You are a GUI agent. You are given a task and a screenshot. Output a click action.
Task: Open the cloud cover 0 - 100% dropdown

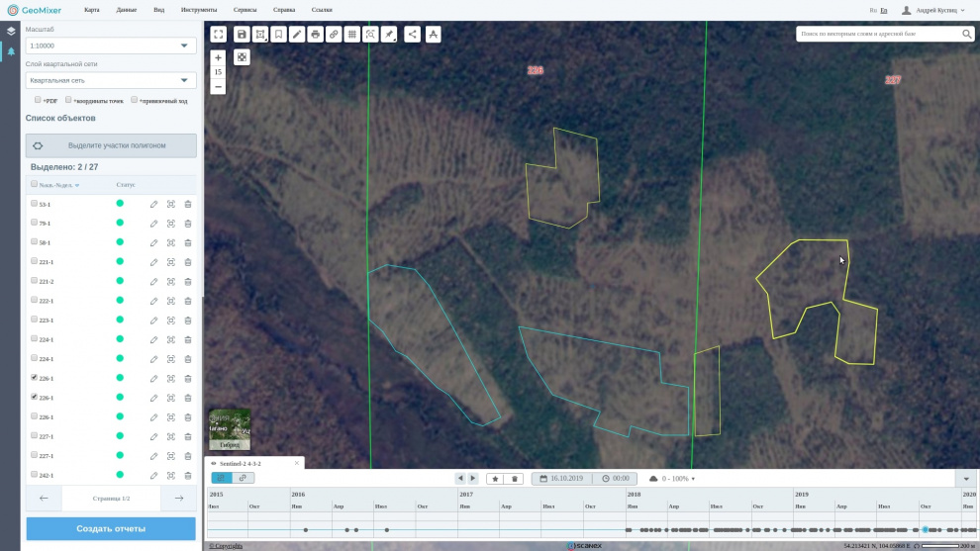[672, 479]
